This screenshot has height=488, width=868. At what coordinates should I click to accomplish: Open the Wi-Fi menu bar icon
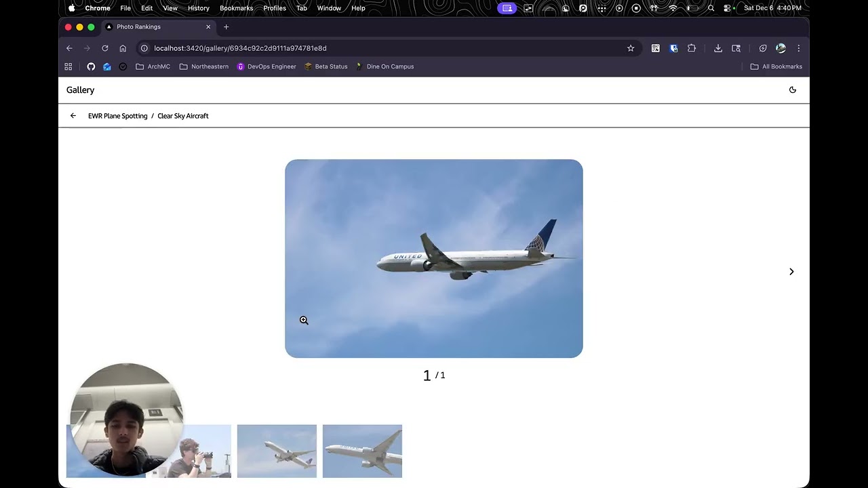673,8
